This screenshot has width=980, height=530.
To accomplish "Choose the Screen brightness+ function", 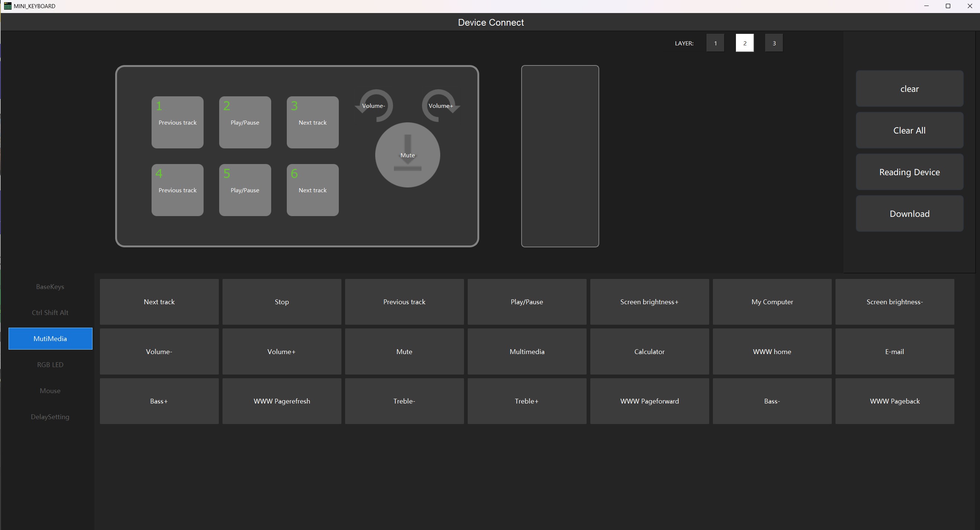I will pos(649,302).
